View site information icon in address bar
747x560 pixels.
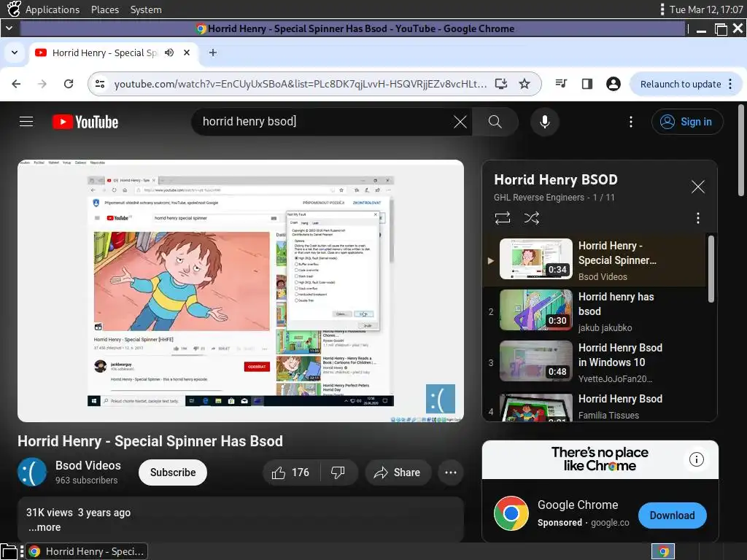pos(100,84)
